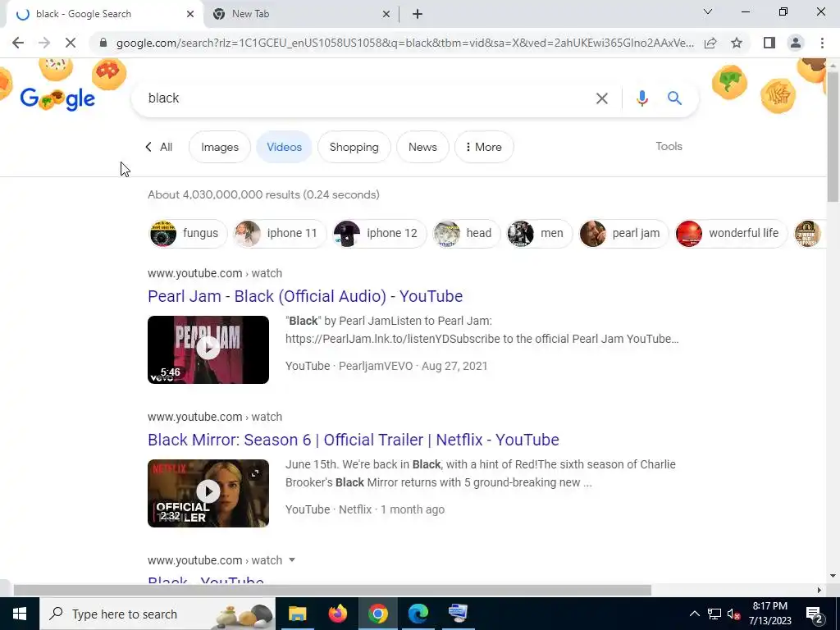Expand the tab search dropdown arrow
This screenshot has width=840, height=630.
tap(707, 11)
